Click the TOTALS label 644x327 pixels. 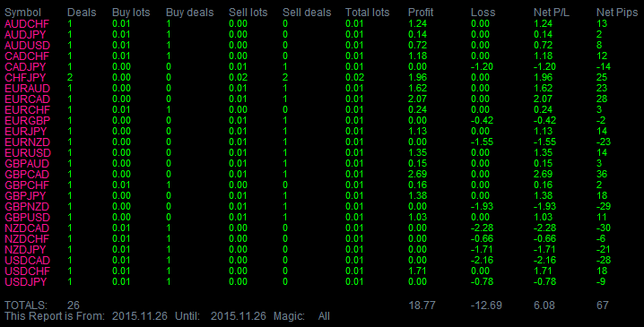tap(26, 305)
